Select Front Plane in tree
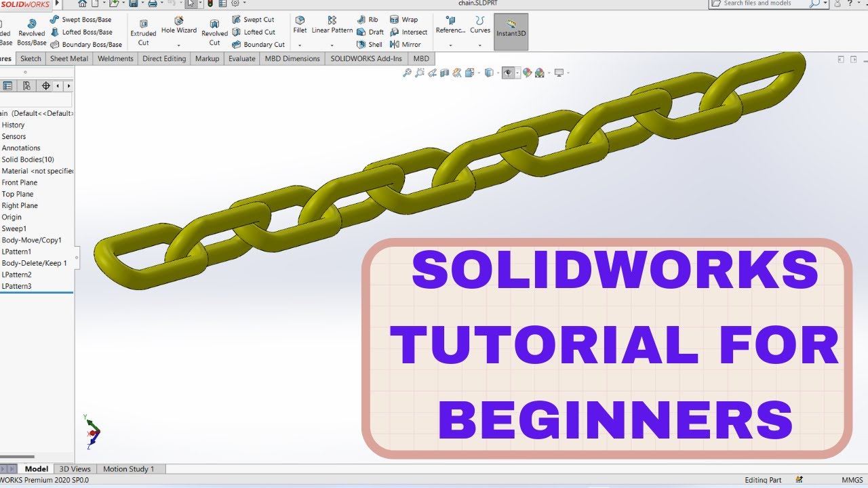This screenshot has width=868, height=488. pos(20,182)
